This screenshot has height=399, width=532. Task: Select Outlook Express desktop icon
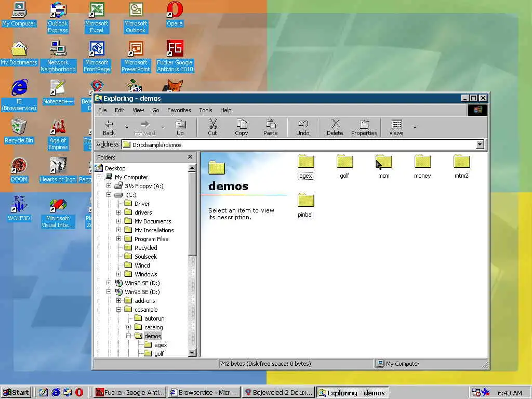click(58, 18)
